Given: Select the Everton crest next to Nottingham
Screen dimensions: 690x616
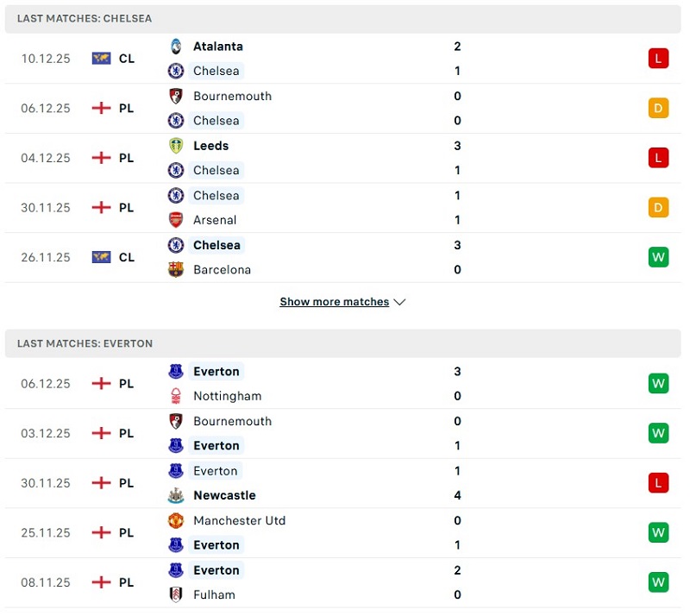Looking at the screenshot, I should tap(176, 372).
